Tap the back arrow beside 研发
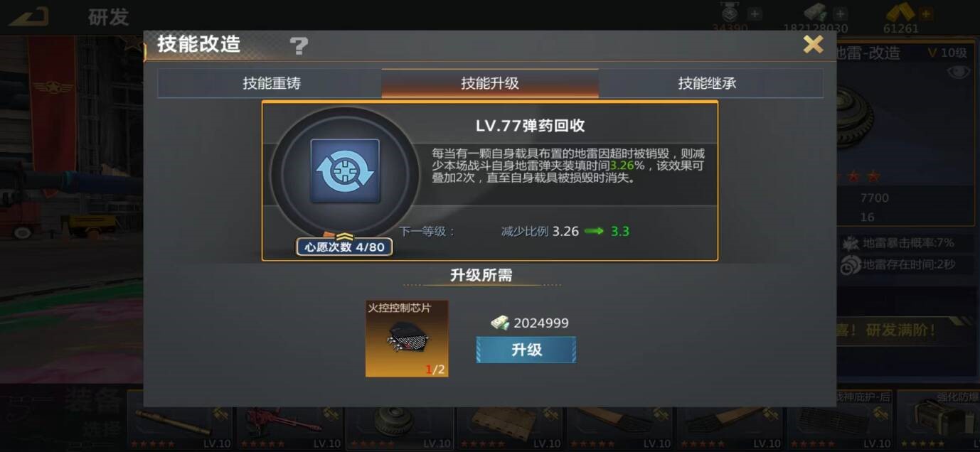 pyautogui.click(x=30, y=15)
